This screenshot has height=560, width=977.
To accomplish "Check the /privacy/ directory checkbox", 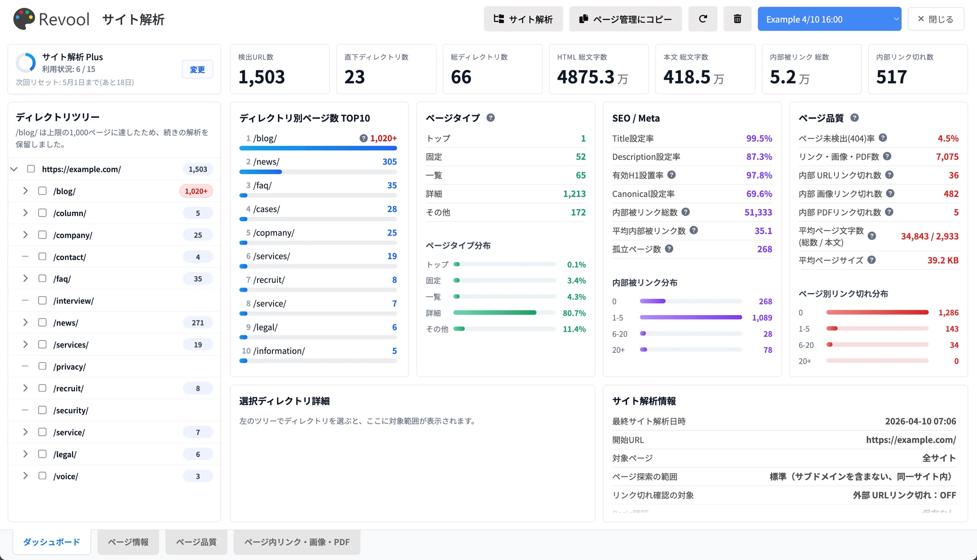I will click(x=42, y=366).
